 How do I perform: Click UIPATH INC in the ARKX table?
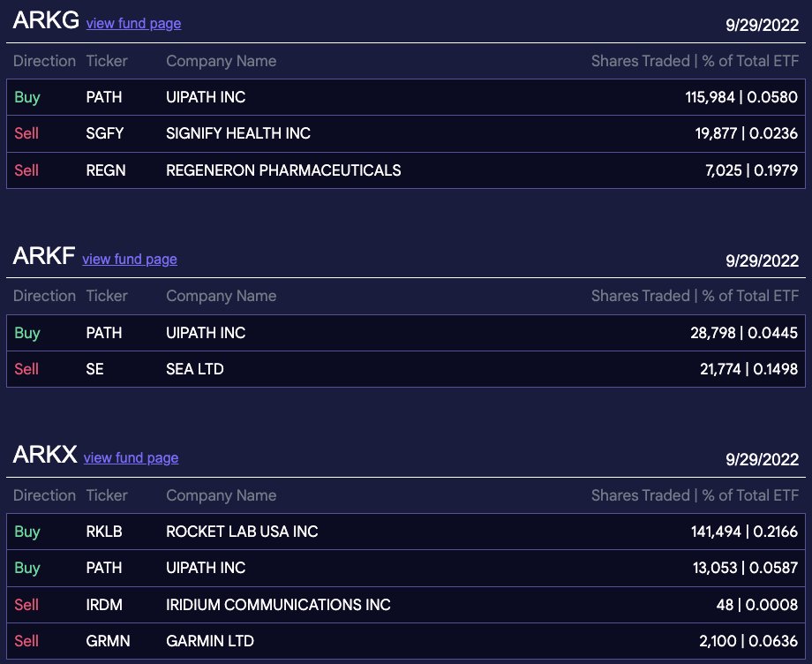click(206, 568)
